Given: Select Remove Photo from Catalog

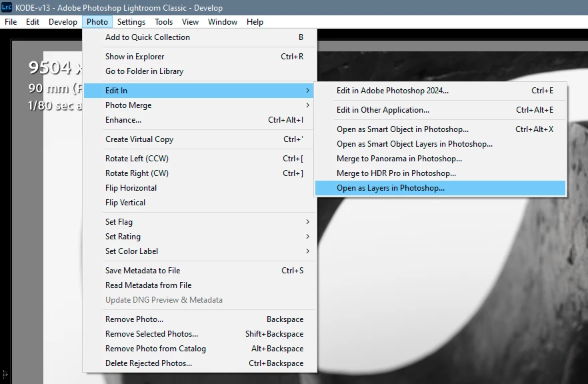Looking at the screenshot, I should (x=199, y=349).
